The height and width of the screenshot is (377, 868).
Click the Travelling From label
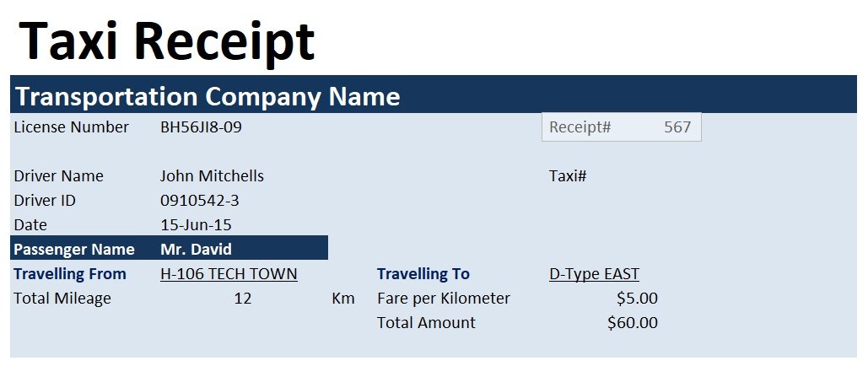point(70,273)
